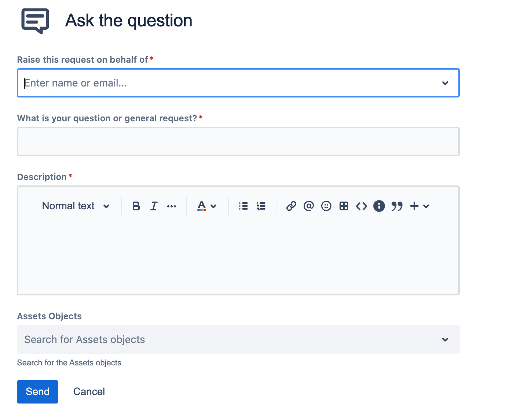Expand the insert plus menu
The image size is (517, 420).
click(419, 206)
